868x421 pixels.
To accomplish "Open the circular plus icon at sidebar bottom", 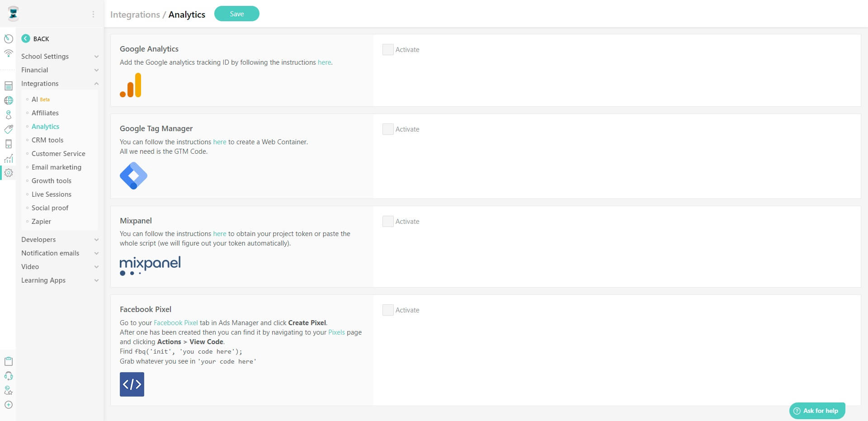I will click(x=8, y=405).
